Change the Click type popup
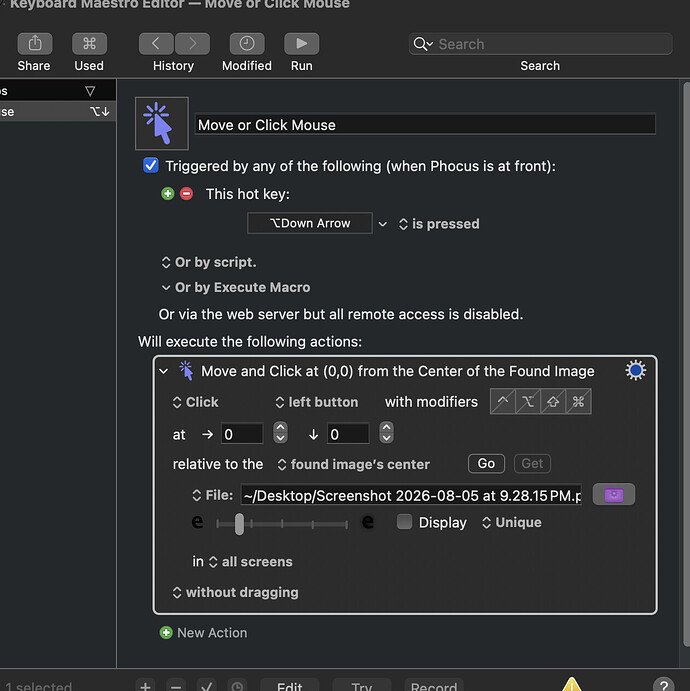Viewport: 690px width, 691px height. (195, 402)
